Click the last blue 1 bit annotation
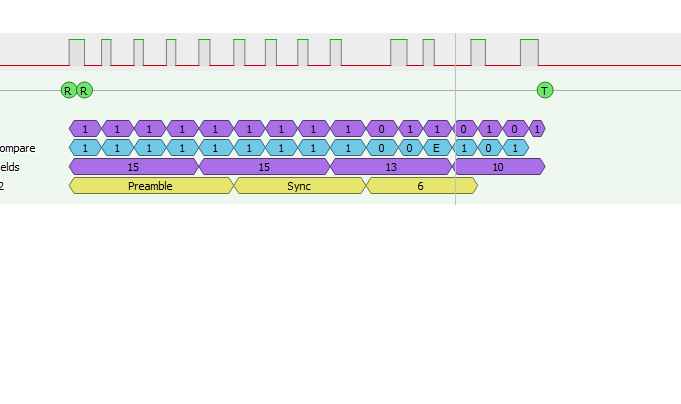This screenshot has height=404, width=681. click(x=515, y=148)
